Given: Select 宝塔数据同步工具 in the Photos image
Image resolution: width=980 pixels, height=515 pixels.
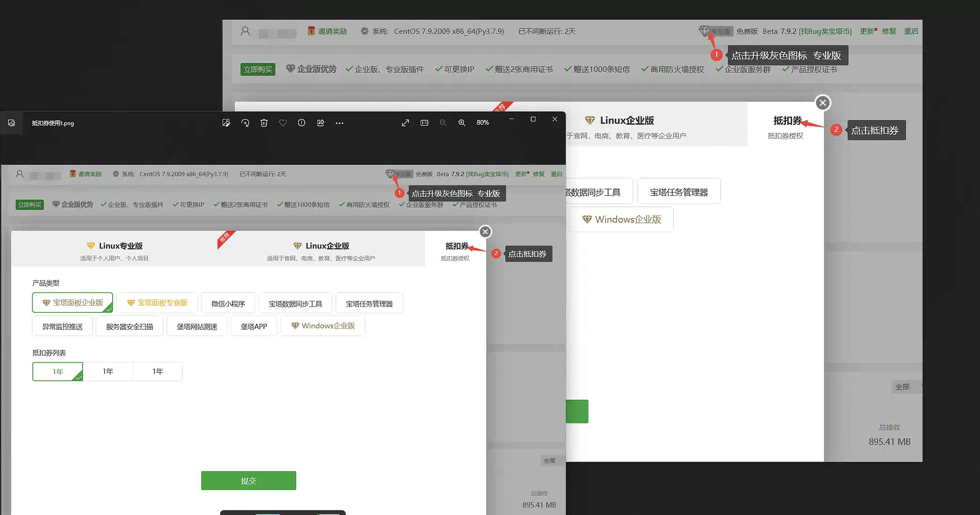Looking at the screenshot, I should 295,304.
